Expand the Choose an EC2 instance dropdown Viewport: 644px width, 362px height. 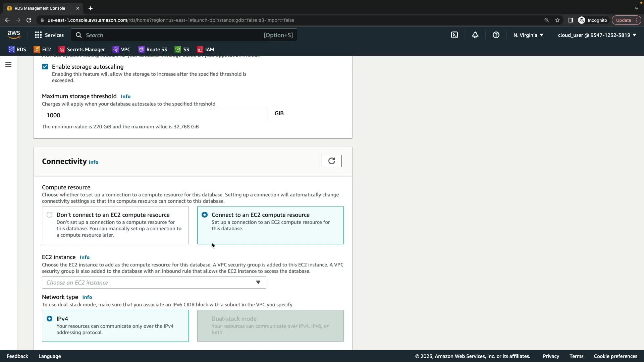pyautogui.click(x=154, y=283)
